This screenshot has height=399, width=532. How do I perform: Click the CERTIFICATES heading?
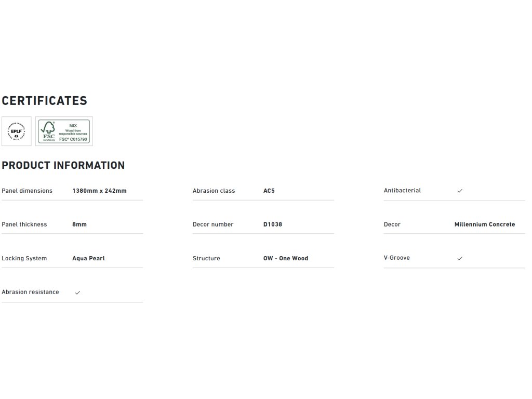tap(45, 101)
